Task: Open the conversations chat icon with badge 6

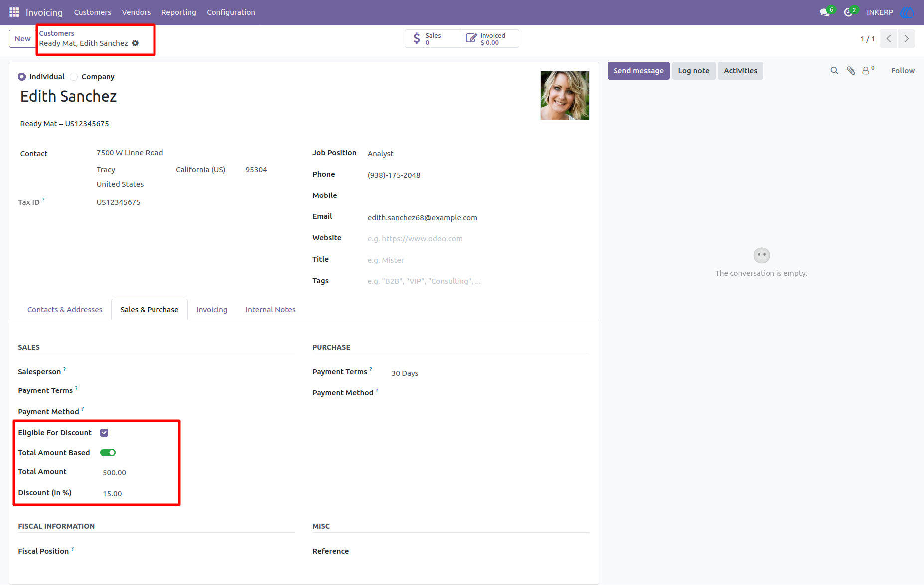Action: tap(825, 12)
